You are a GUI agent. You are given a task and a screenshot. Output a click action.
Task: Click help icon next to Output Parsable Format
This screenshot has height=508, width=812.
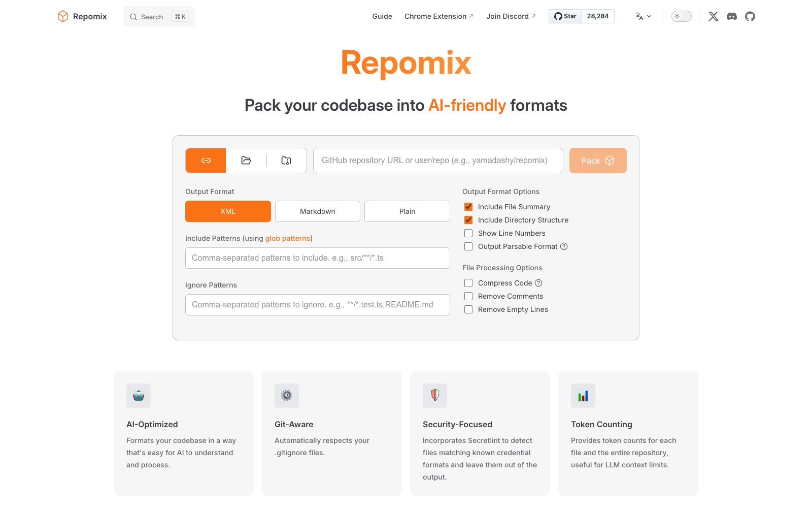[564, 246]
